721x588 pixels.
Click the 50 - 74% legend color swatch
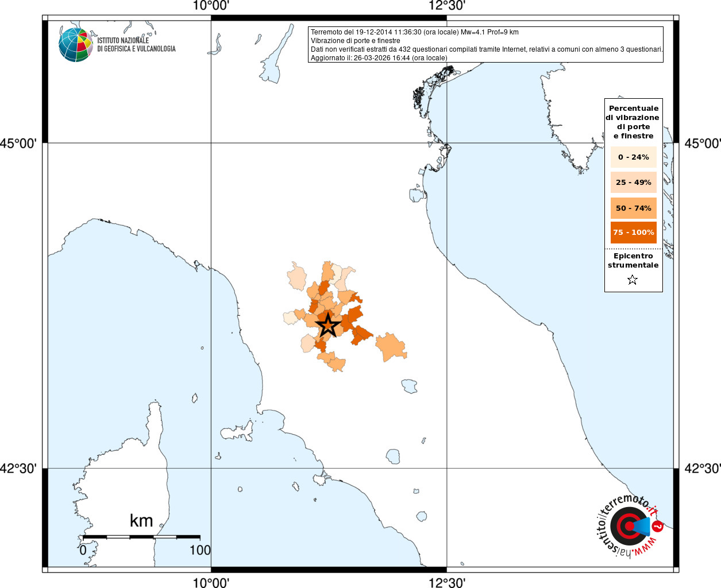pos(633,208)
